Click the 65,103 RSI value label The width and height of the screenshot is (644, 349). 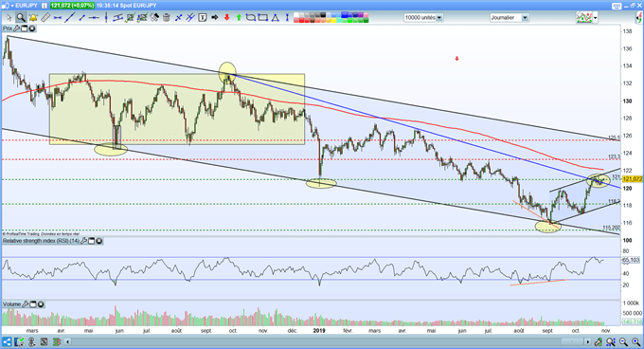[632, 260]
